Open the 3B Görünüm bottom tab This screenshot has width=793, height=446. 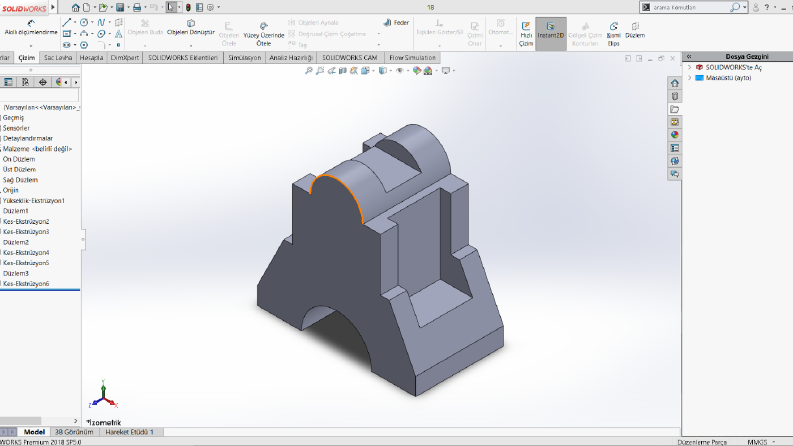[x=74, y=432]
